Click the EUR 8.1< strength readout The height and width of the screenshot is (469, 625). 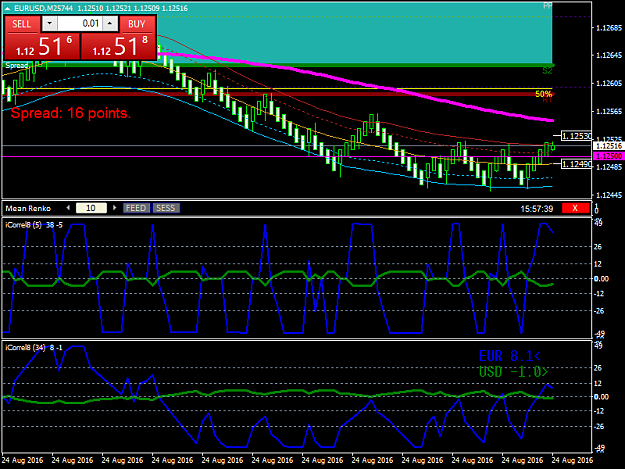point(509,356)
